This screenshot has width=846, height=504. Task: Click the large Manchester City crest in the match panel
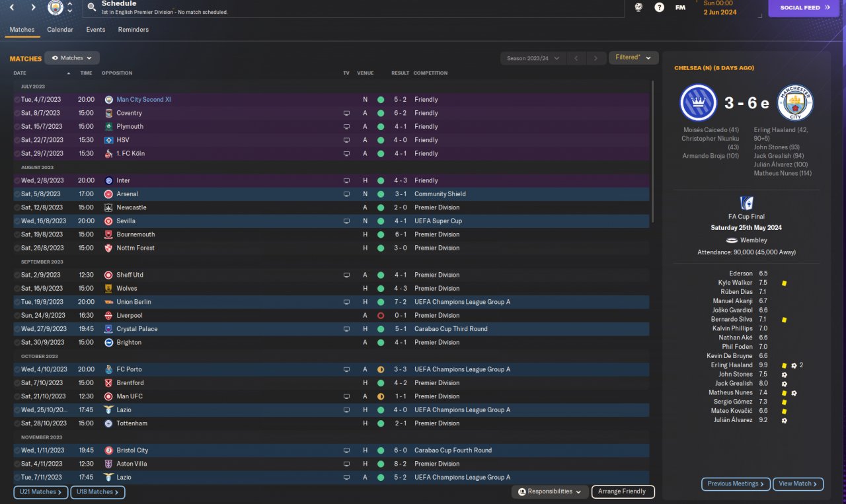tap(795, 102)
